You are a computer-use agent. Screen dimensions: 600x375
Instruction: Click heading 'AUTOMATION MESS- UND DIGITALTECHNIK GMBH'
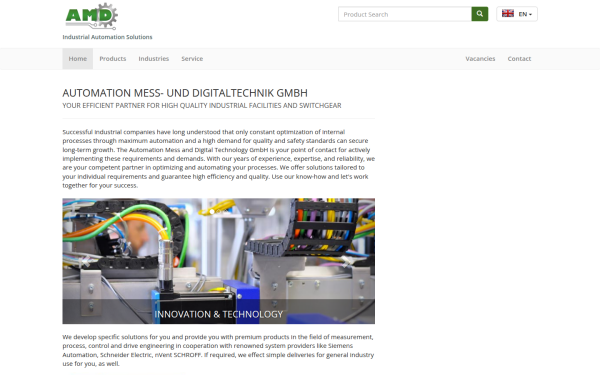185,93
